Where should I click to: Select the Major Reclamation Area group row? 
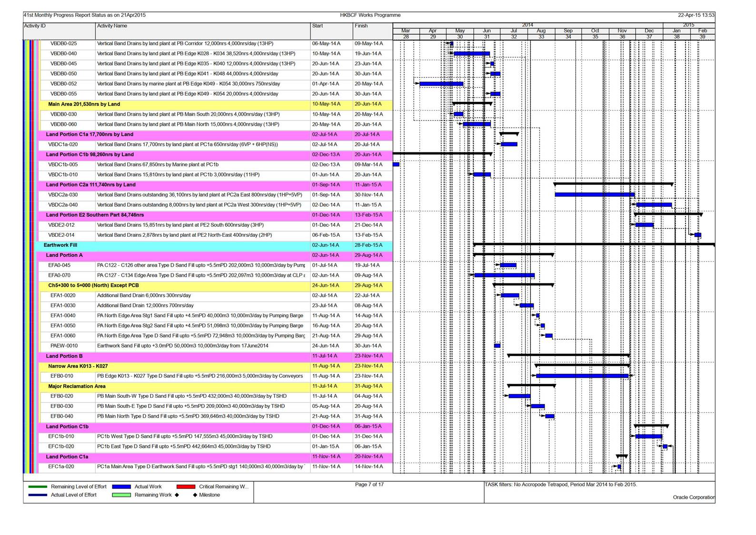click(216, 386)
